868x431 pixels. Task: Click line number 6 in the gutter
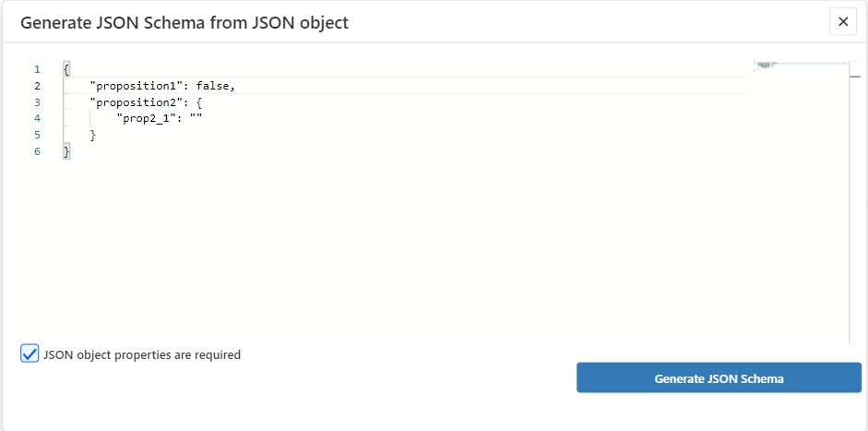[38, 151]
